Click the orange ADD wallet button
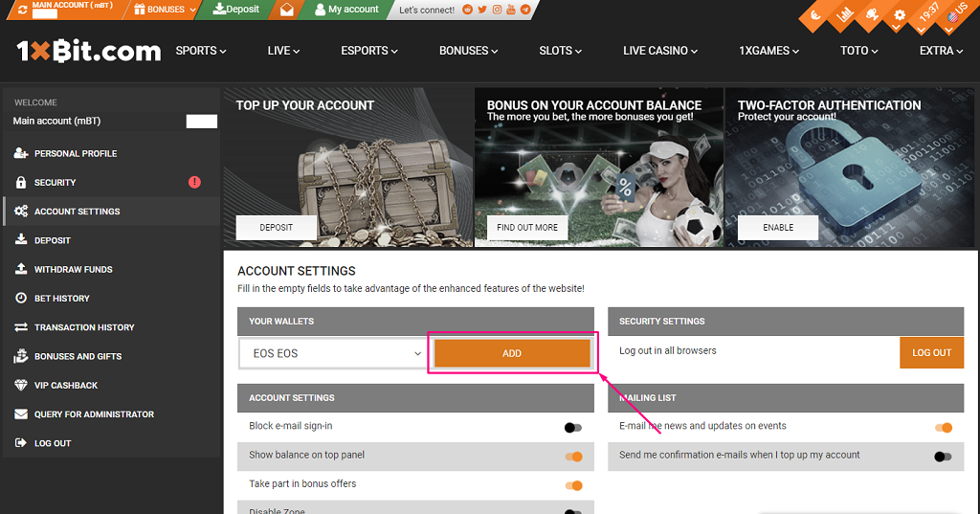 [512, 353]
